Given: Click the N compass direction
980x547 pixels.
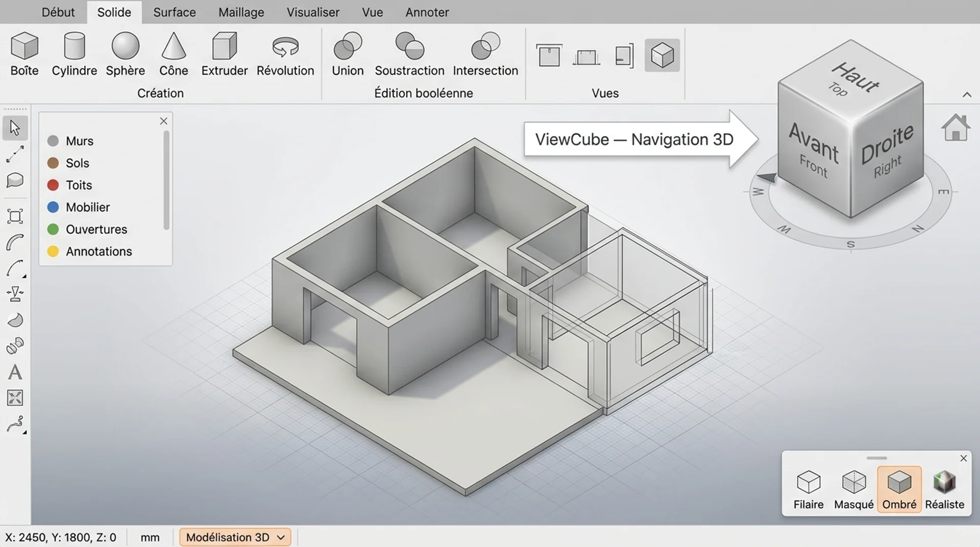Looking at the screenshot, I should [x=918, y=229].
